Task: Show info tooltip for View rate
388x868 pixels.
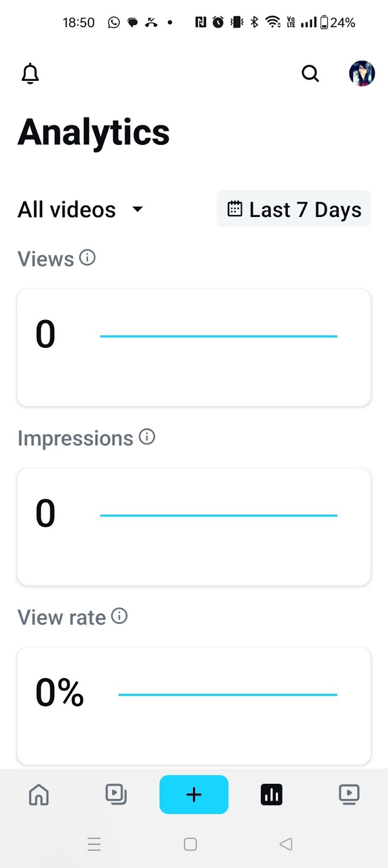Action: (x=119, y=616)
